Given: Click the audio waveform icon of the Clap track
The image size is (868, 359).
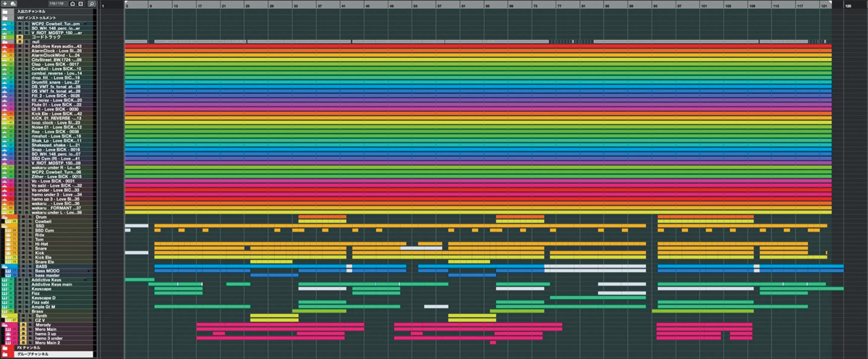Looking at the screenshot, I should [5, 64].
